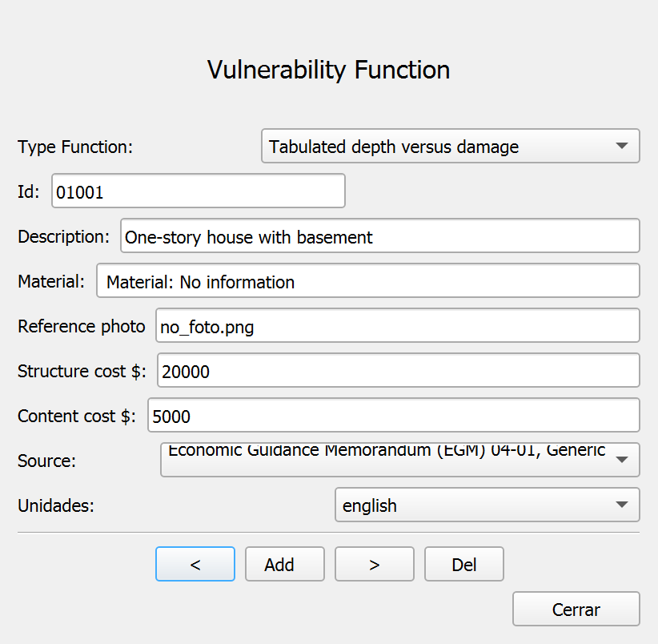Click the Type Function dropdown arrow
Image resolution: width=658 pixels, height=644 pixels.
click(x=621, y=146)
